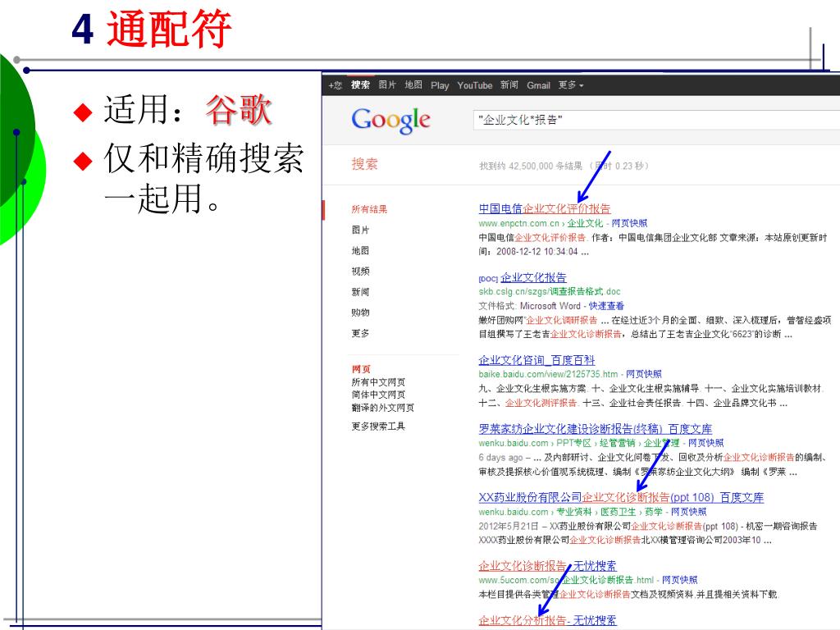The image size is (840, 630).
Task: Click the date text 2008-12-12 10:34:04
Action: click(537, 252)
